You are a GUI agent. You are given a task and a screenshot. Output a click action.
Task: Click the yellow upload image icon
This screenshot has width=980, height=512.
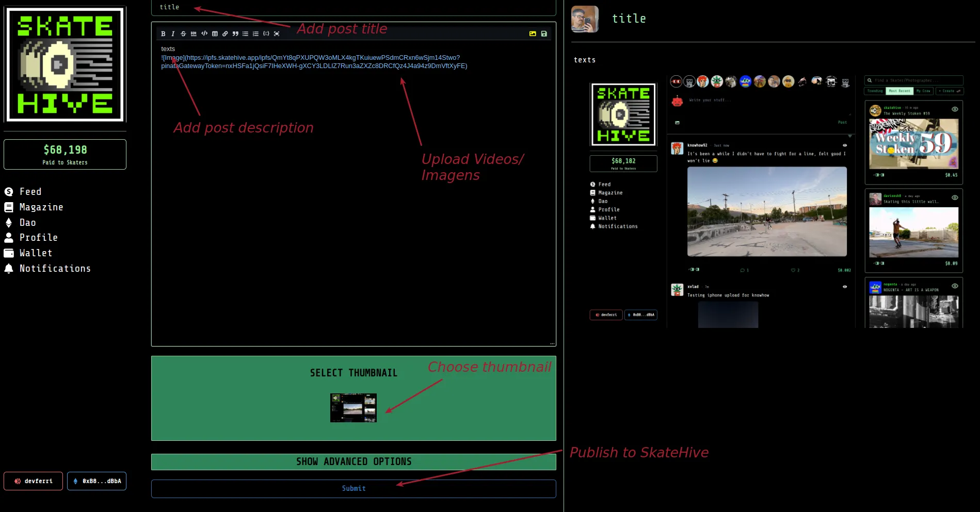point(533,34)
